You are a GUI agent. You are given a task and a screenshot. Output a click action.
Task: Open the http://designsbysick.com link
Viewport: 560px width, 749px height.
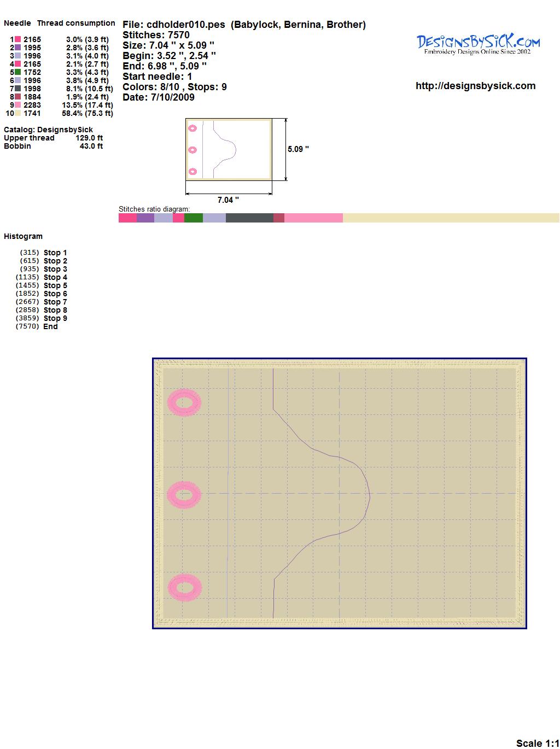(475, 86)
